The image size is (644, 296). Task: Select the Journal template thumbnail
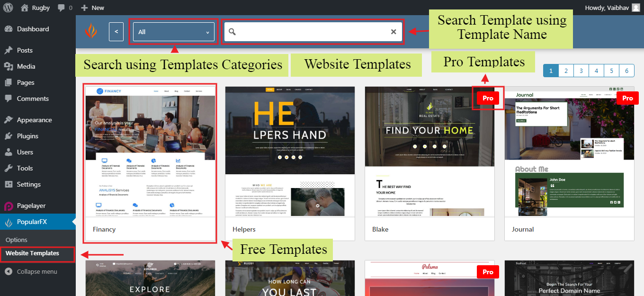coord(569,152)
